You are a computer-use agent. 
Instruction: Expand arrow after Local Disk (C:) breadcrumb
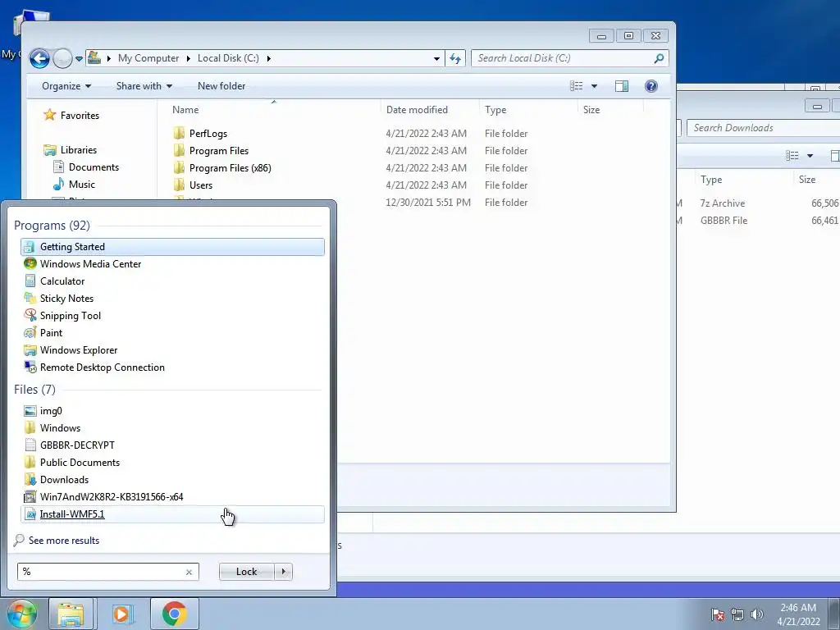pyautogui.click(x=268, y=58)
